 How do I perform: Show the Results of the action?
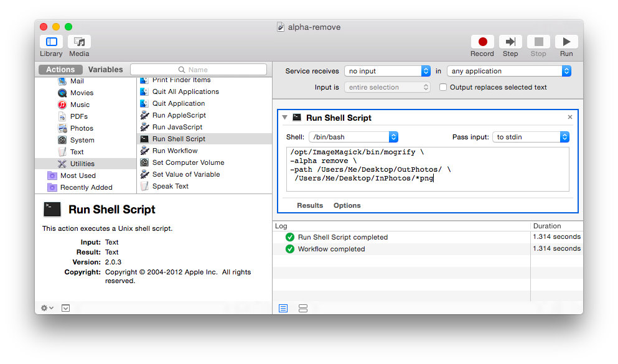click(310, 205)
